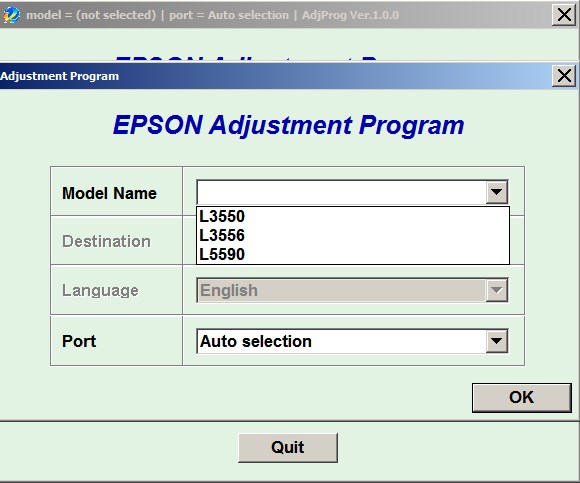Close the main AdjProg window
Viewport: 580px width, 483px height.
[564, 15]
